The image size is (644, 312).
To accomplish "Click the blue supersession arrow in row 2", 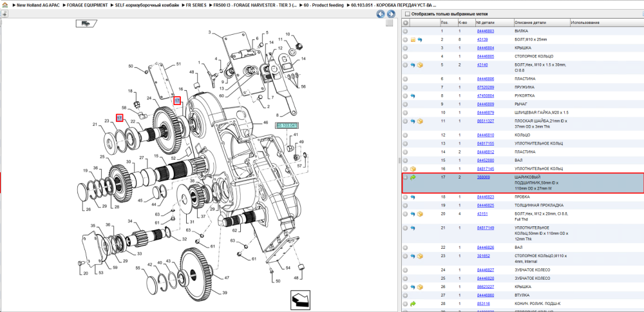I will (420, 40).
